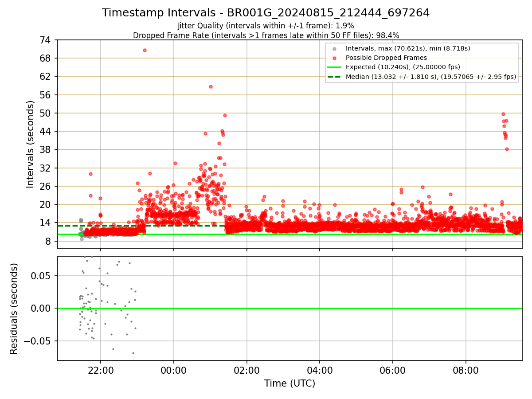Click the dashed green line sample in the legend
This screenshot has height=399, width=532.
(x=334, y=77)
